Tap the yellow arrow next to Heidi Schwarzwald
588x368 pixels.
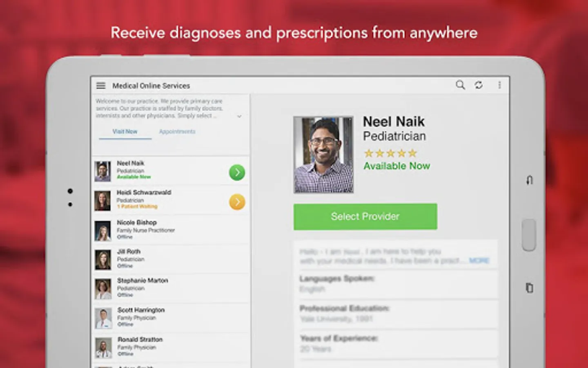pos(237,202)
